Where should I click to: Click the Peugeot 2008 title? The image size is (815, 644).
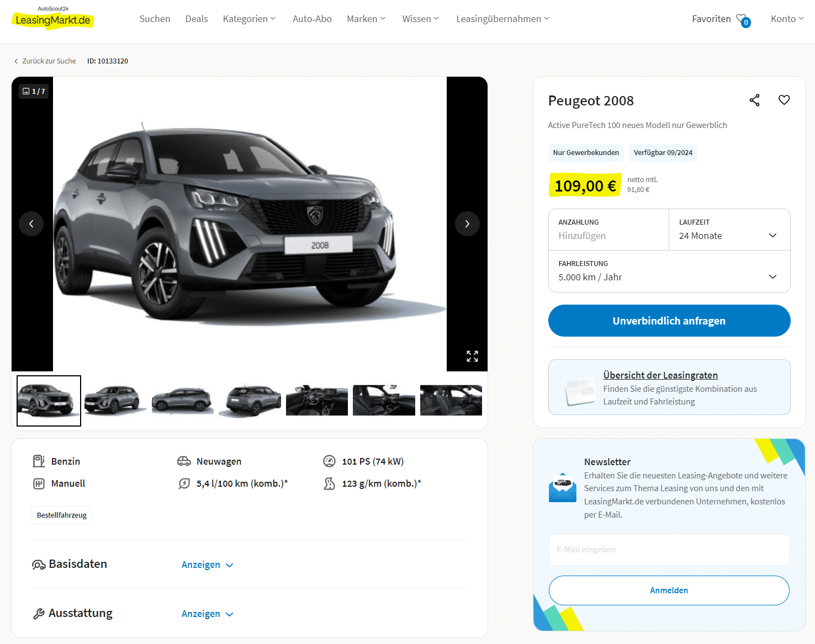point(591,100)
